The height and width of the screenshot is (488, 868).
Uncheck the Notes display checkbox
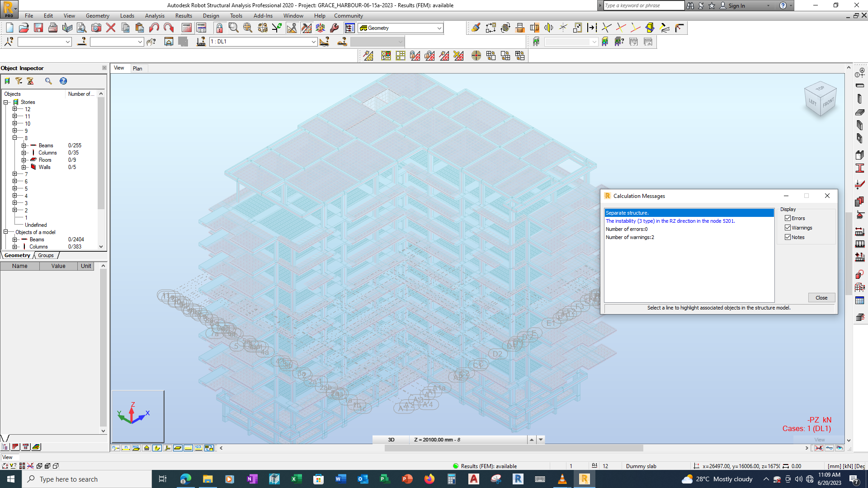[x=788, y=237]
